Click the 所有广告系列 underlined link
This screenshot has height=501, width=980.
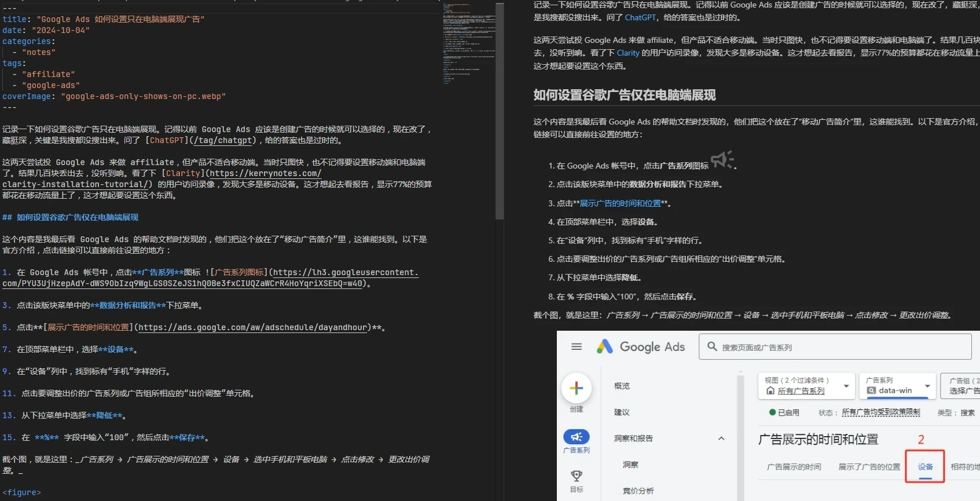tap(801, 391)
